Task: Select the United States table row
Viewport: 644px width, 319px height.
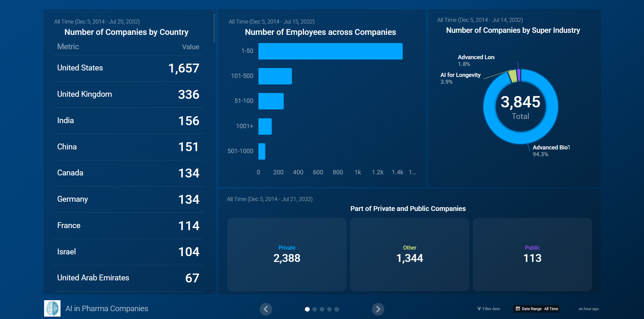Action: pos(128,68)
